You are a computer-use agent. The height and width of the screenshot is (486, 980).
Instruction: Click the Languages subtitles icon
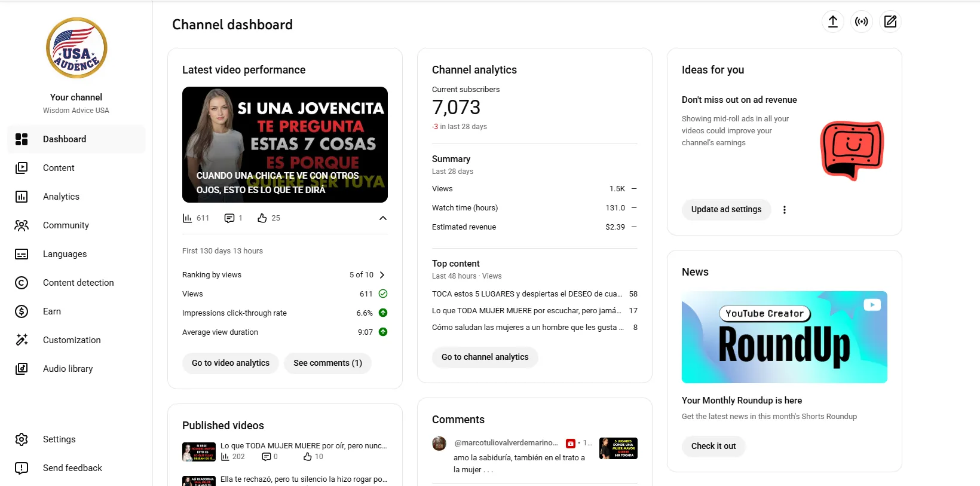22,254
